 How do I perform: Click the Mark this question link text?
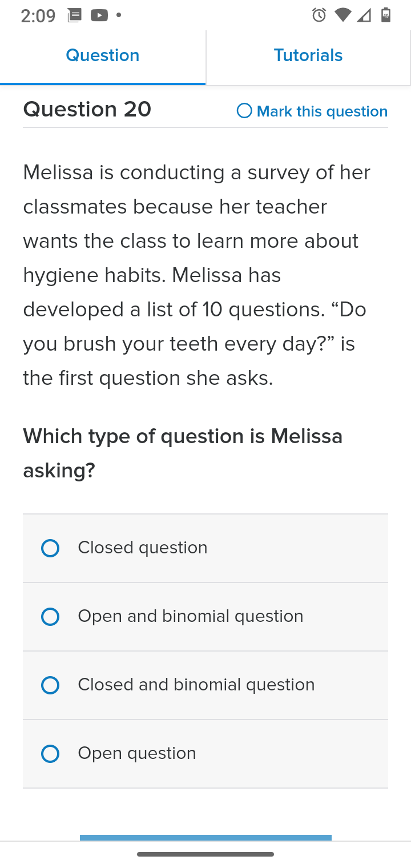pyautogui.click(x=322, y=111)
